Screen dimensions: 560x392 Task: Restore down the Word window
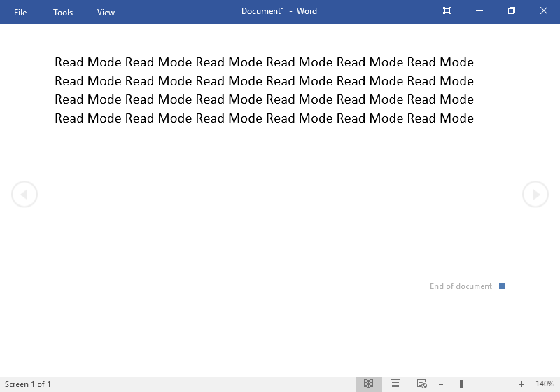(512, 11)
